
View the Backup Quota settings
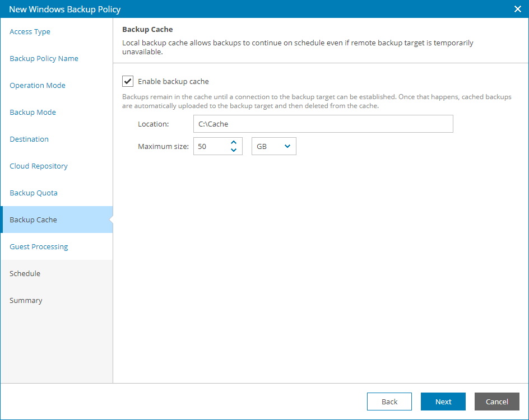(33, 193)
